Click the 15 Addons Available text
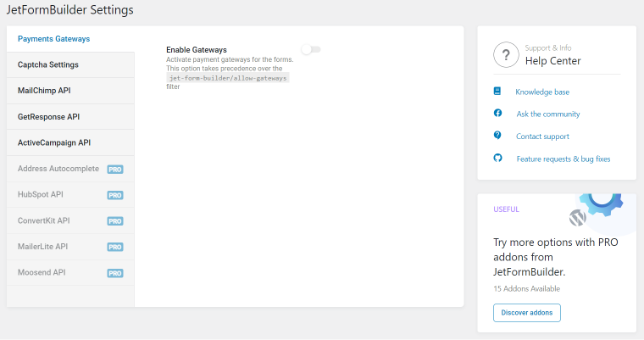The image size is (644, 340). click(526, 289)
